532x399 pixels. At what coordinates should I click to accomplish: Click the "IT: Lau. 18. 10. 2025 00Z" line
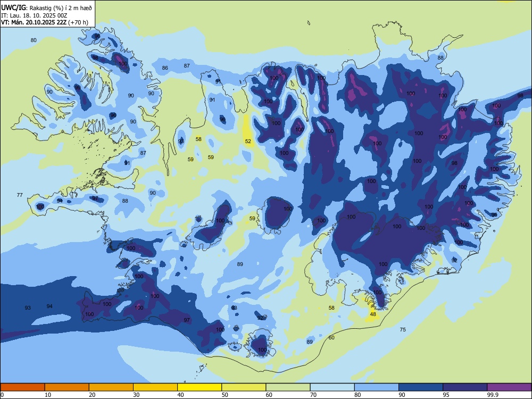click(34, 15)
